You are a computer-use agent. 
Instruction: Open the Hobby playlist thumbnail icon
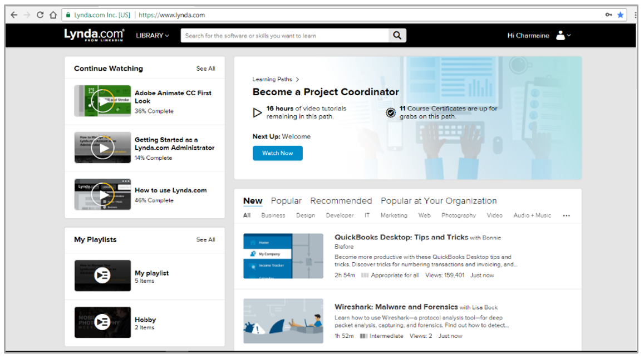[x=102, y=322]
